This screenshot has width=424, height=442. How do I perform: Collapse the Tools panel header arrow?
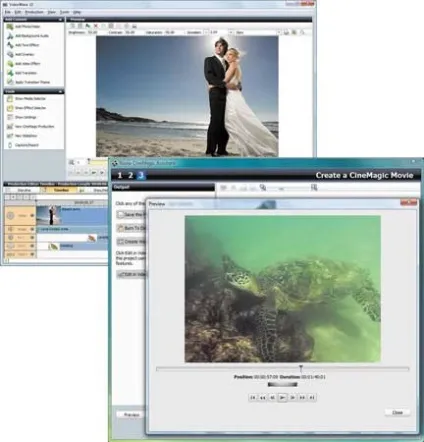[x=60, y=91]
